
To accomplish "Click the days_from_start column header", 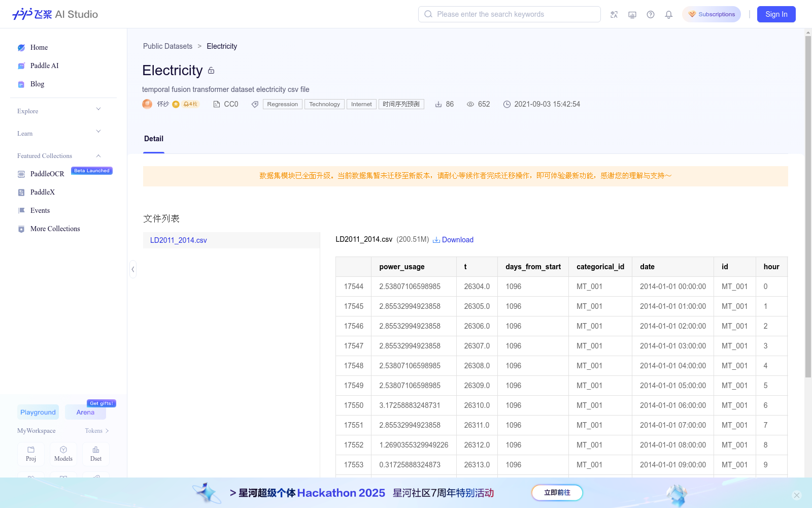I will (533, 267).
